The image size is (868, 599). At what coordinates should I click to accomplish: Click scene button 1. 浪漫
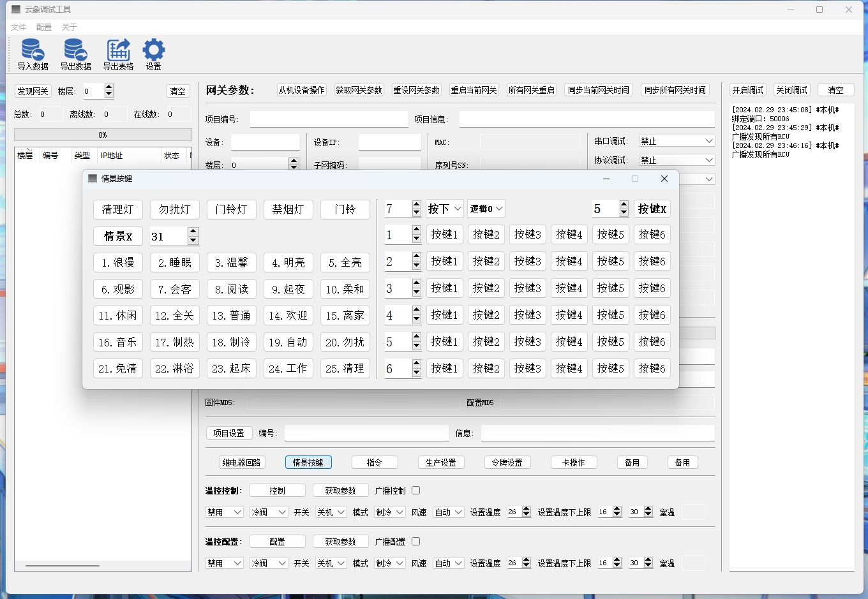[x=118, y=262]
